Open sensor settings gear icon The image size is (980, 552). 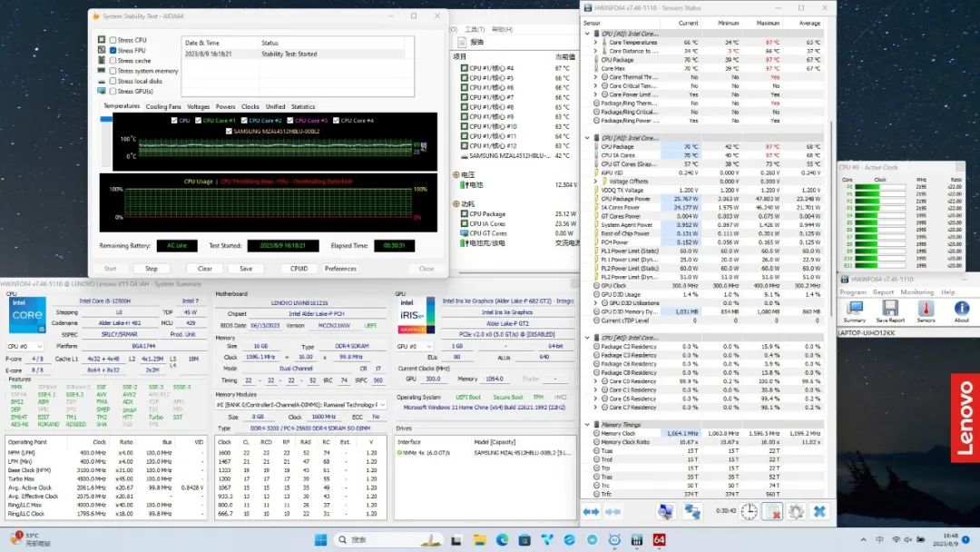click(796, 512)
